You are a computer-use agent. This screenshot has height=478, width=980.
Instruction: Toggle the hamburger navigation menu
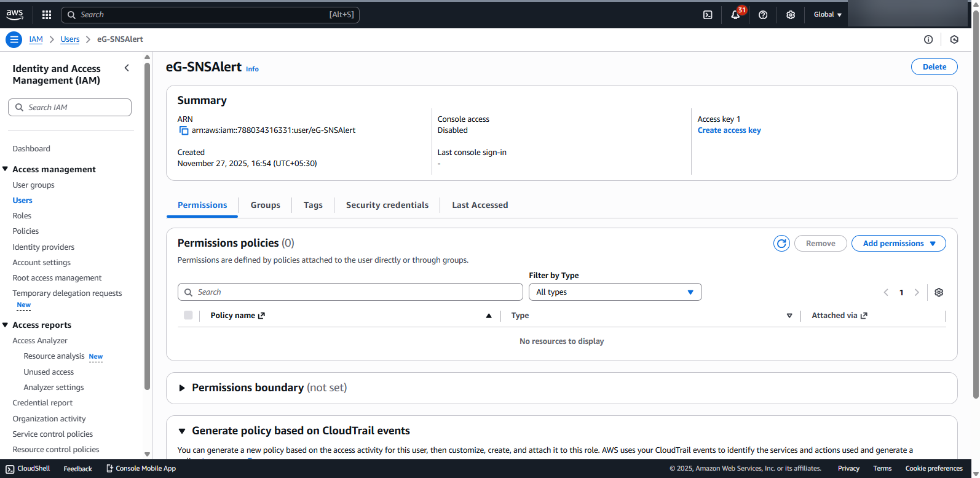[14, 39]
